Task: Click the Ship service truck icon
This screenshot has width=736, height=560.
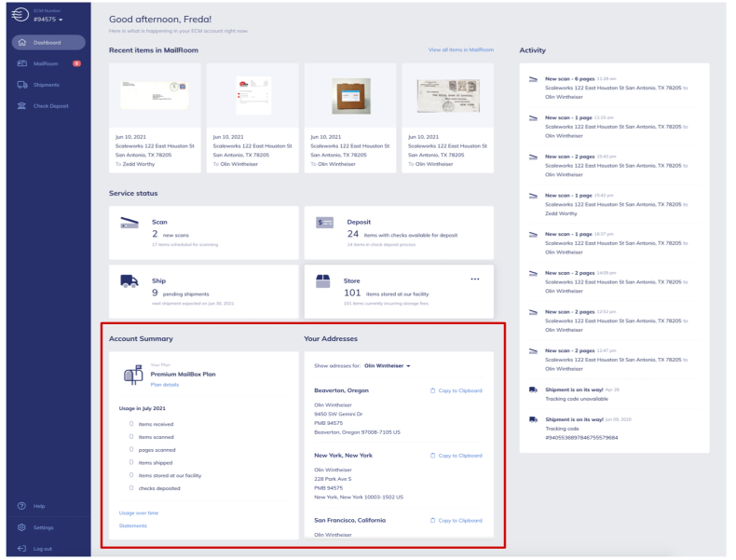Action: 129,281
